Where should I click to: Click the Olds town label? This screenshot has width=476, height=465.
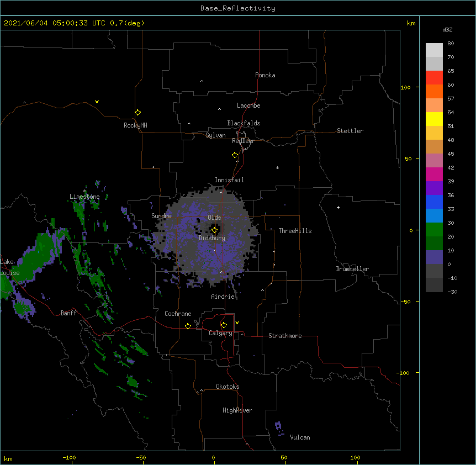[214, 218]
